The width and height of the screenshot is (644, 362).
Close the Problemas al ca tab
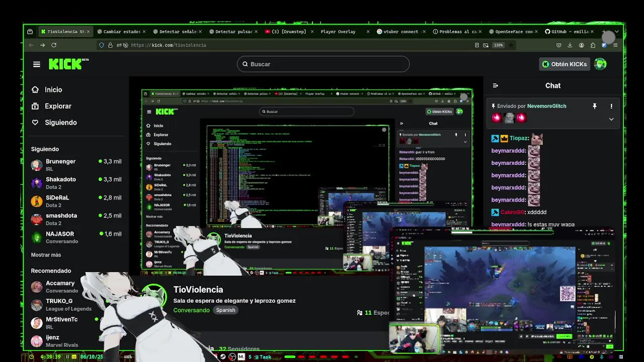479,32
